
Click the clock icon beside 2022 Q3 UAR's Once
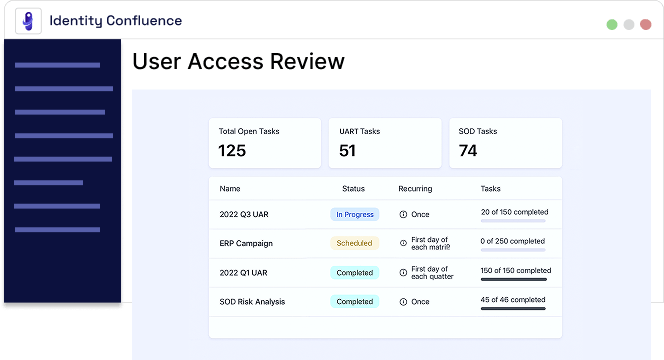[x=403, y=214]
